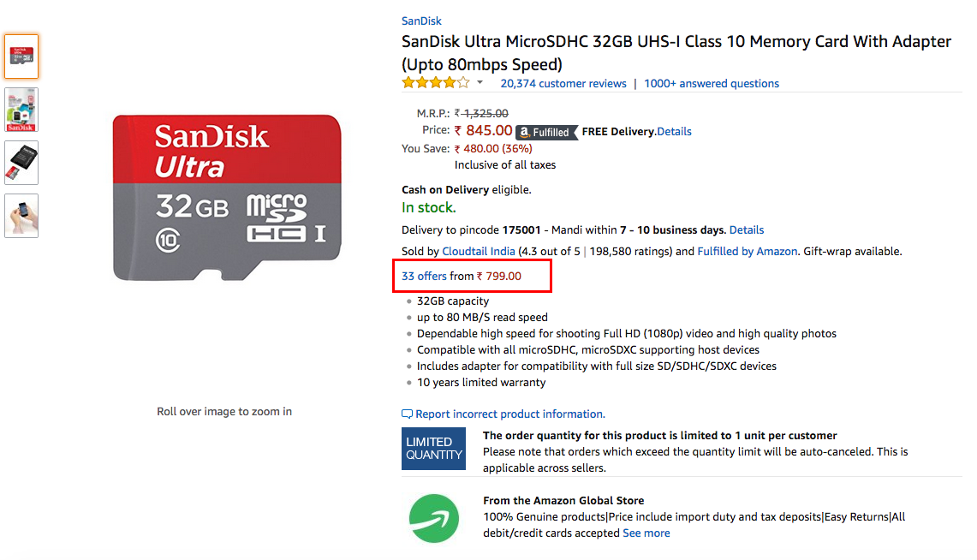
Task: Open 20,374 customer reviews link
Action: (563, 83)
